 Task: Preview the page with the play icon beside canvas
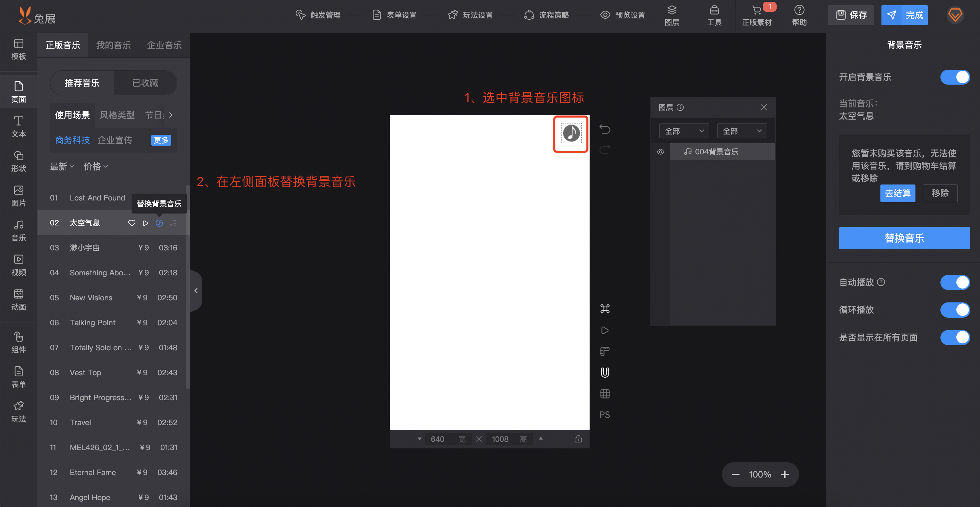(605, 330)
